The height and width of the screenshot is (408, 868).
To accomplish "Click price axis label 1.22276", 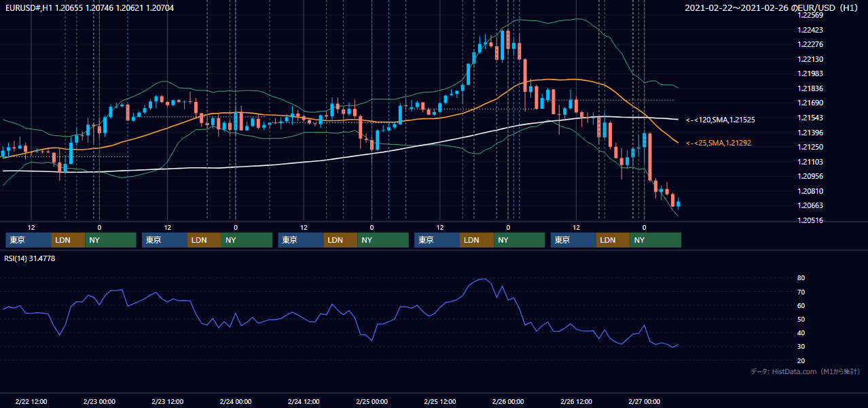I will point(810,45).
